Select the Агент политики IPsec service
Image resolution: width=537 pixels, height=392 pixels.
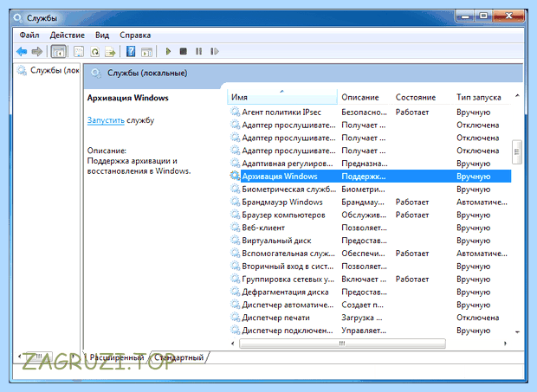pyautogui.click(x=370, y=112)
